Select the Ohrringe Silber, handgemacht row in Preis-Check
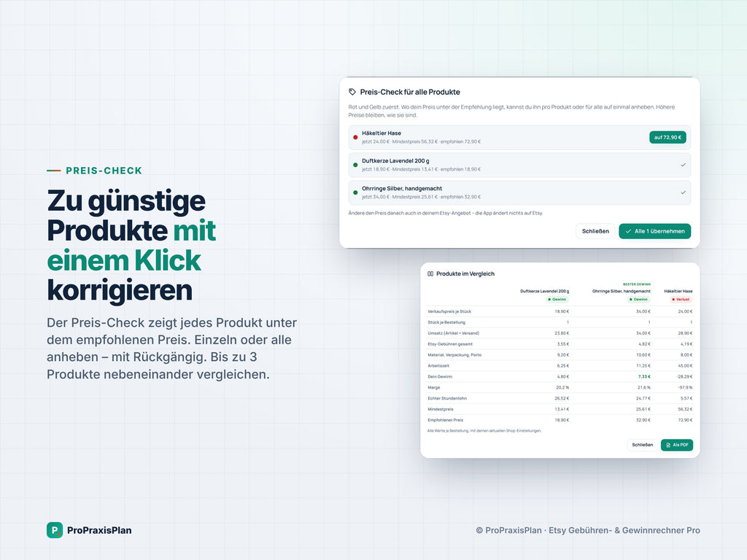 pos(519,192)
